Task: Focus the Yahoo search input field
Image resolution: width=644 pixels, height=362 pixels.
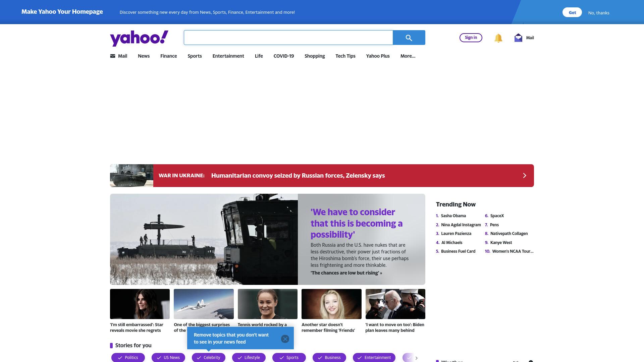Action: coord(288,38)
